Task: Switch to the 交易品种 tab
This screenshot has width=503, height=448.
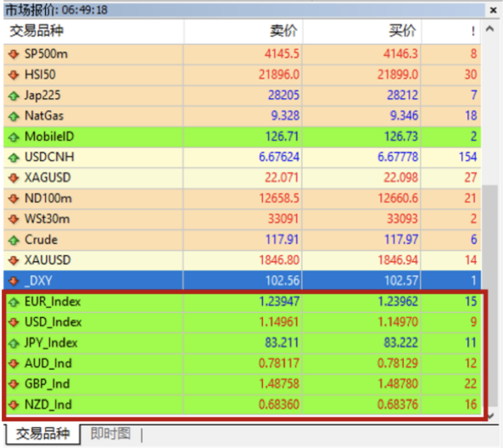Action: pos(43,434)
